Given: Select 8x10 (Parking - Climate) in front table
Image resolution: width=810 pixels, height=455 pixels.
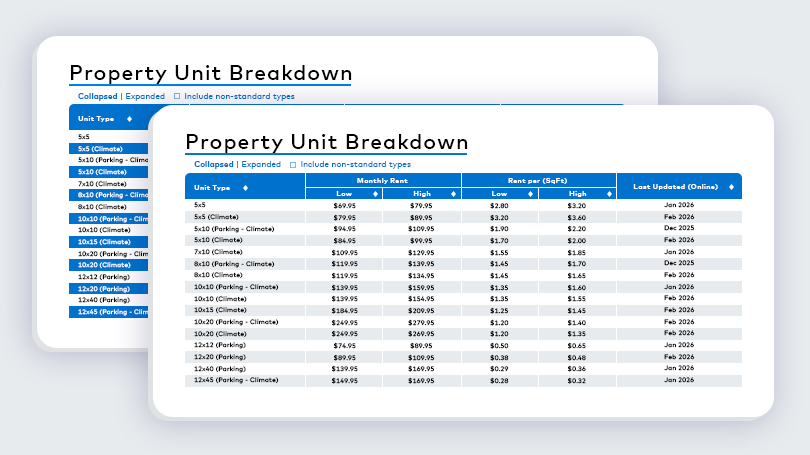Looking at the screenshot, I should click(463, 263).
